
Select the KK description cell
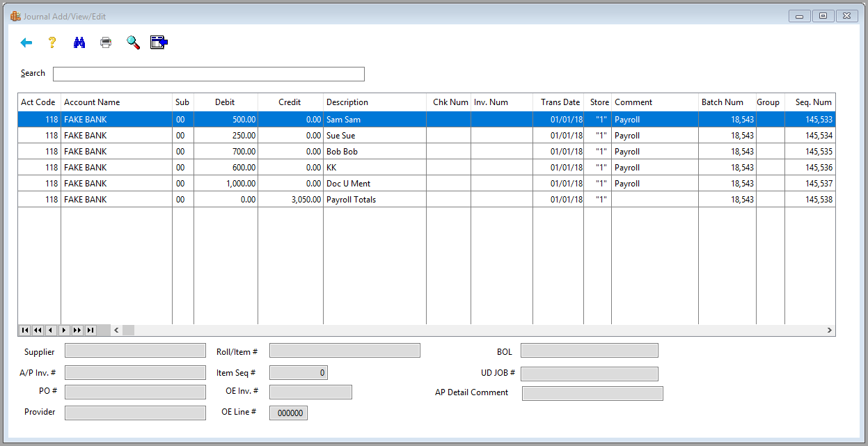[375, 168]
